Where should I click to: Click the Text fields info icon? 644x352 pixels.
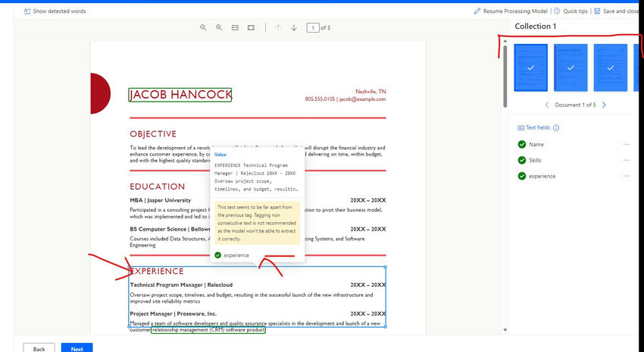556,128
